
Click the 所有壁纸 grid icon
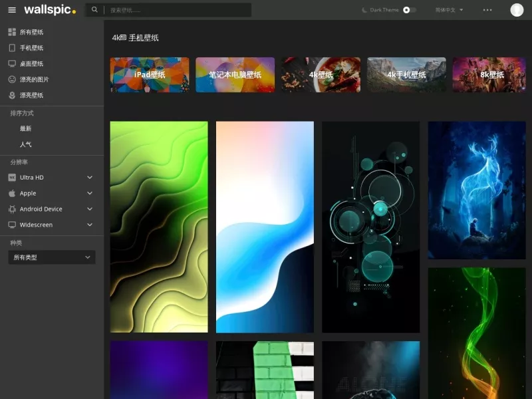12,32
